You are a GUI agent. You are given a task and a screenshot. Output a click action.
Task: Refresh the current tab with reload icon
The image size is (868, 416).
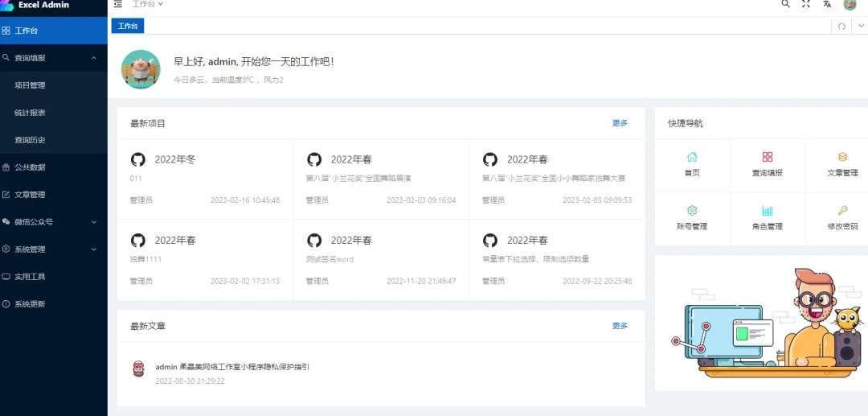tap(841, 26)
